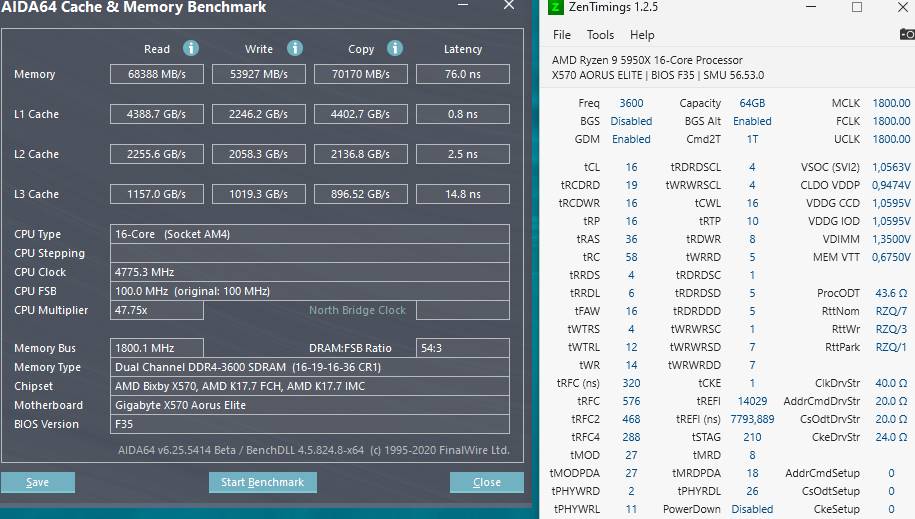This screenshot has height=519, width=915.
Task: Minimize the AIDA64 benchmark window
Action: (463, 5)
